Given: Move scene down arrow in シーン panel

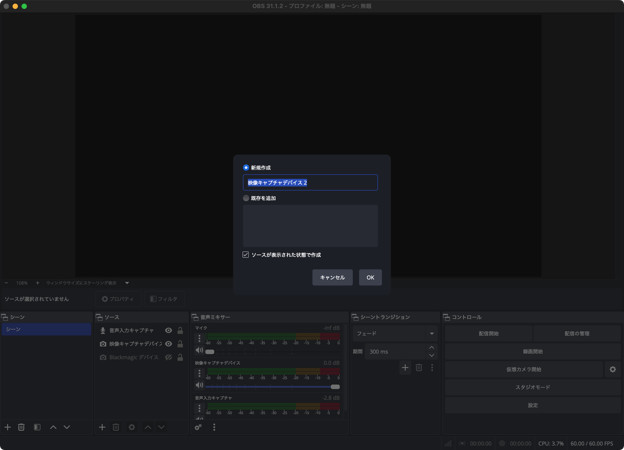Looking at the screenshot, I should pyautogui.click(x=67, y=427).
